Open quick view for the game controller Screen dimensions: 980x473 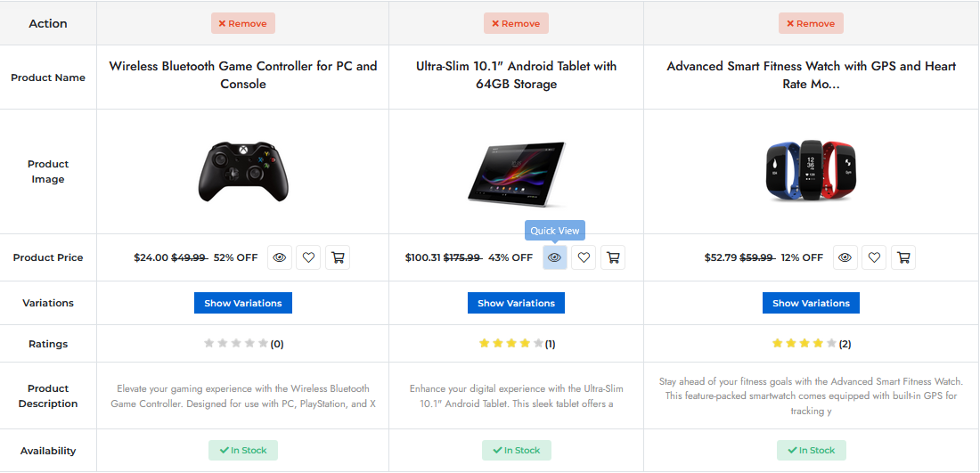(x=280, y=257)
